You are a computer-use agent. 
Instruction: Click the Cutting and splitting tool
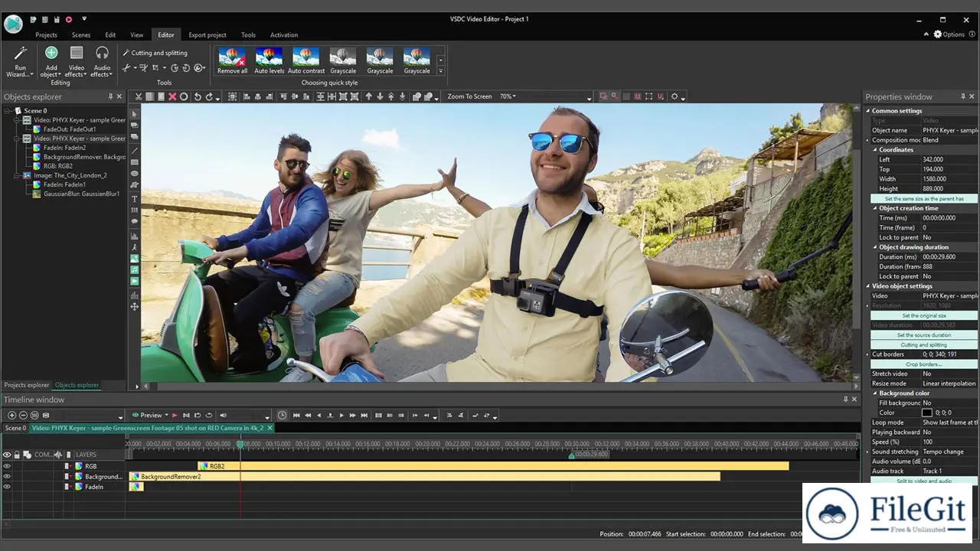[155, 53]
